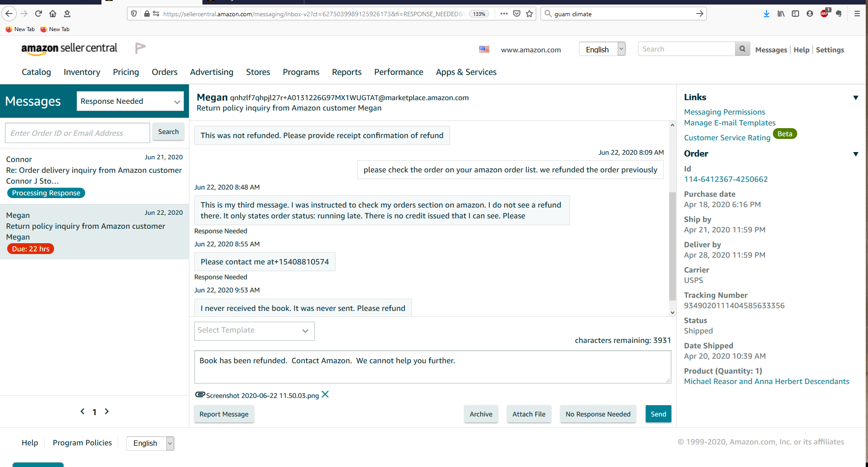Click the browser back arrow button
The height and width of the screenshot is (467, 868).
coord(9,14)
